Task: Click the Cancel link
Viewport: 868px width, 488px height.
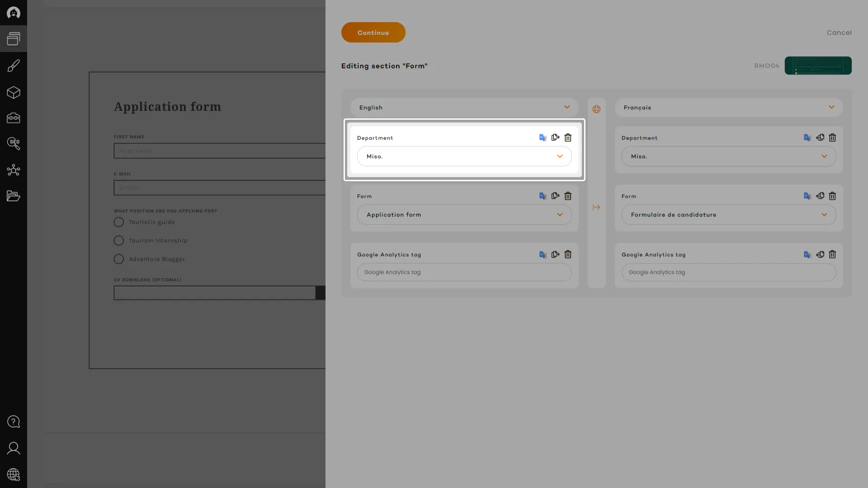Action: pyautogui.click(x=839, y=33)
